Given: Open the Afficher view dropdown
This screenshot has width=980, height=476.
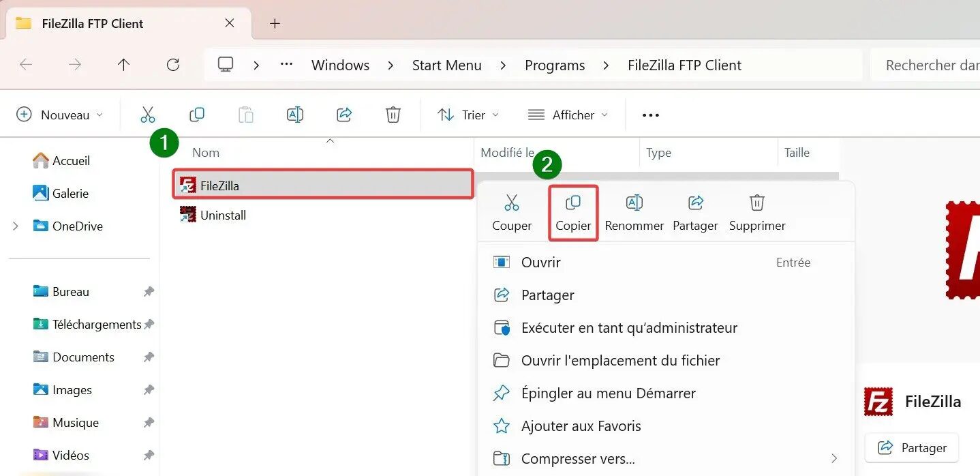Looking at the screenshot, I should click(568, 115).
